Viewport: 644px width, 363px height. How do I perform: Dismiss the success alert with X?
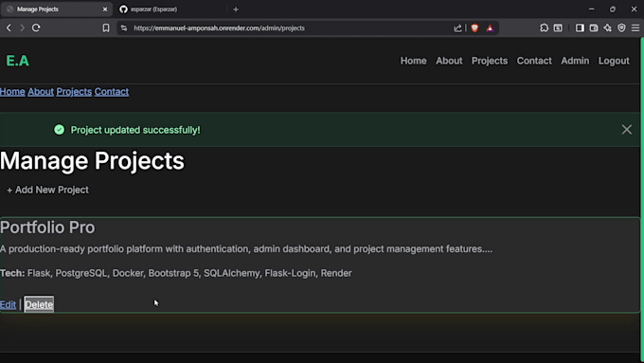pos(626,130)
